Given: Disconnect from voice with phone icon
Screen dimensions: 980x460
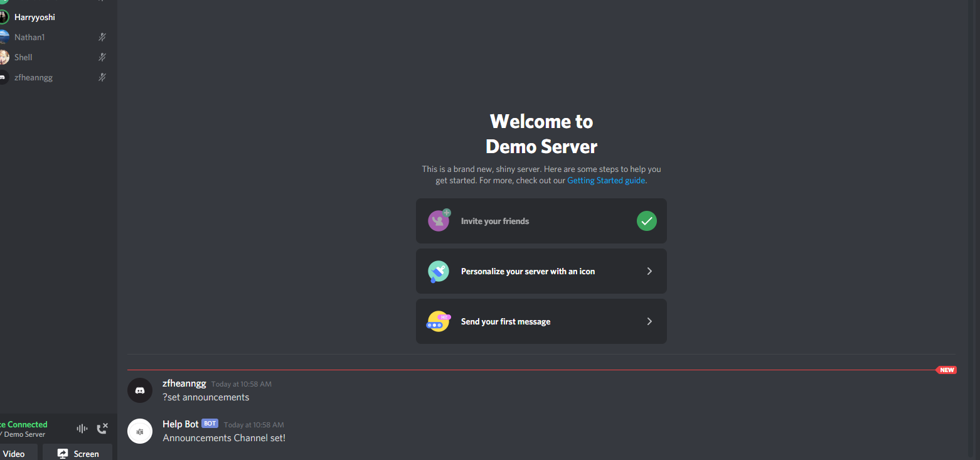Looking at the screenshot, I should [102, 429].
